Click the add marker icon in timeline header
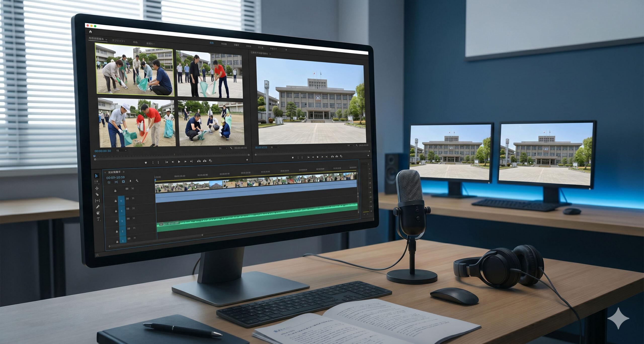Image resolution: width=644 pixels, height=344 pixels. (x=130, y=181)
